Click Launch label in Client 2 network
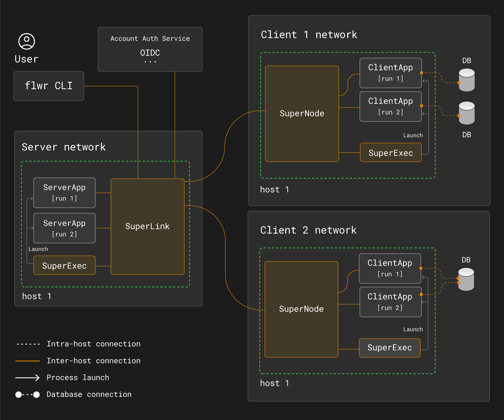The height and width of the screenshot is (420, 504). pos(413,329)
